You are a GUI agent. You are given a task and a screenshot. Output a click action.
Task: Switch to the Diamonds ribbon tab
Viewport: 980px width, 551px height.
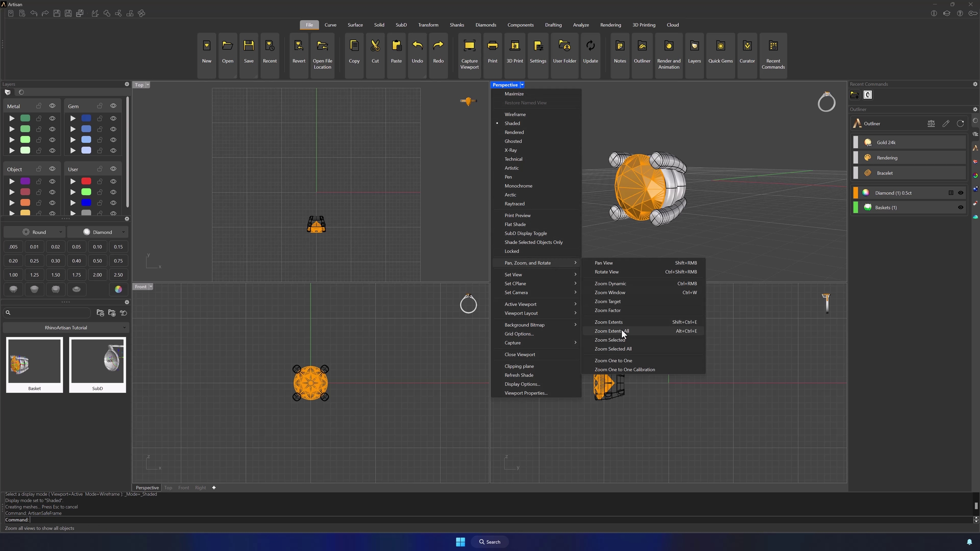pyautogui.click(x=485, y=25)
